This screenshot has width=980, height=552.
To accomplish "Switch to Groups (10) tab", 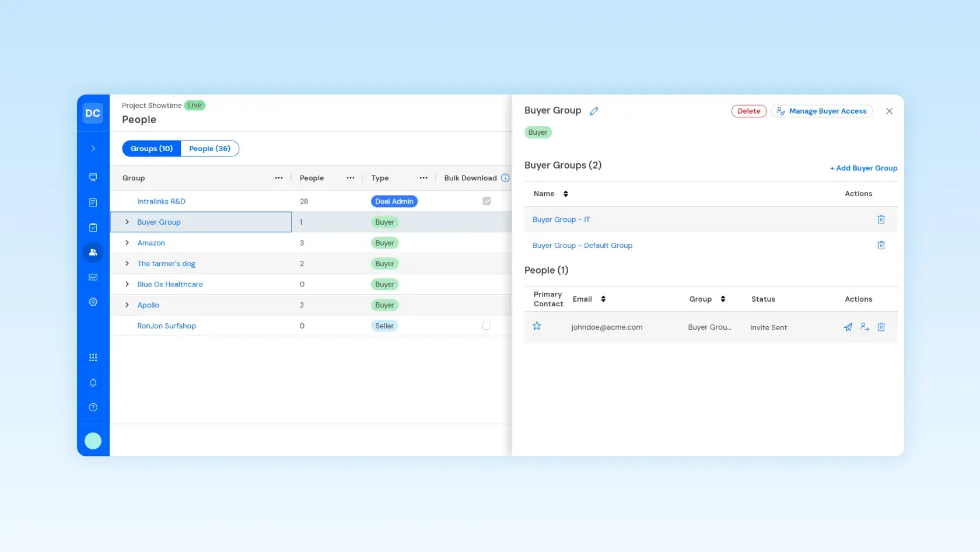I will click(152, 149).
